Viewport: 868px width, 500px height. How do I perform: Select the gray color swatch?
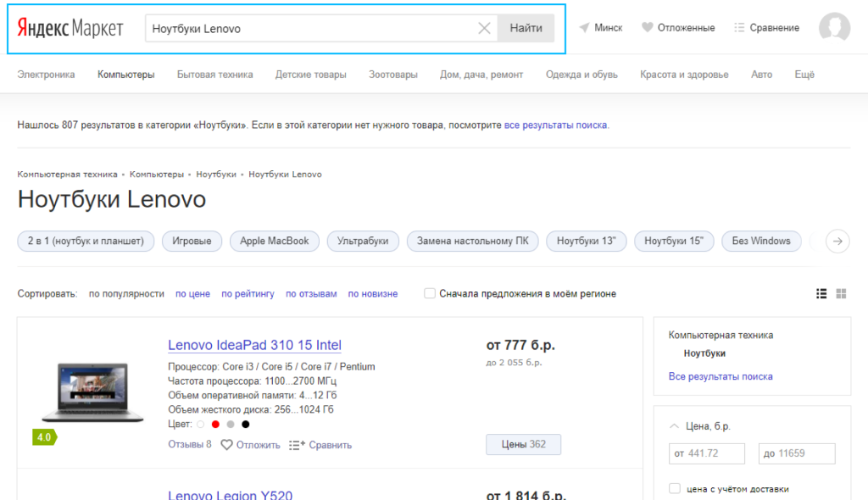coord(231,424)
